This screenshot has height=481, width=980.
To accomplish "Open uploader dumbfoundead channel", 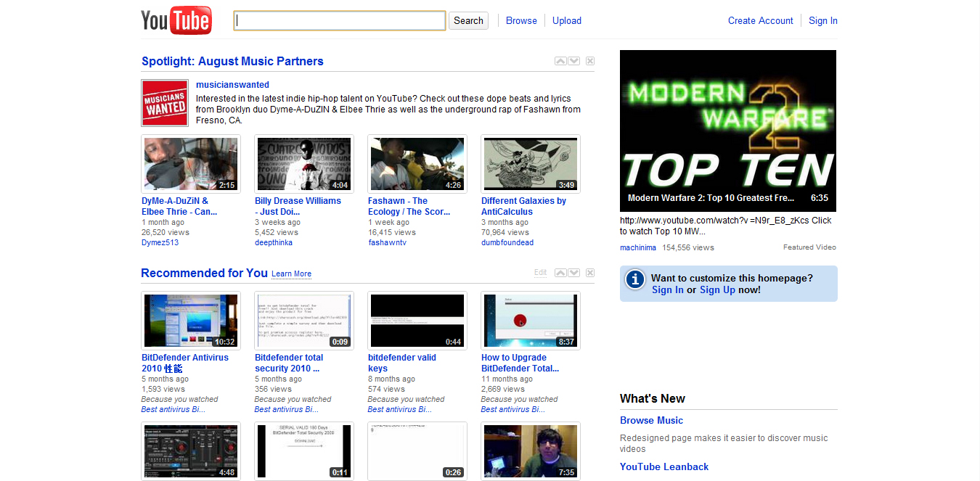I will 507,242.
